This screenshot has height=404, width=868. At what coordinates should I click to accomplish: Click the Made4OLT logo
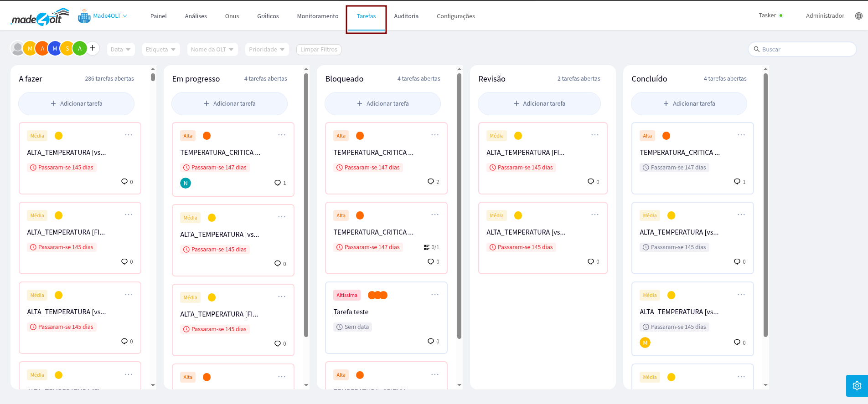40,17
